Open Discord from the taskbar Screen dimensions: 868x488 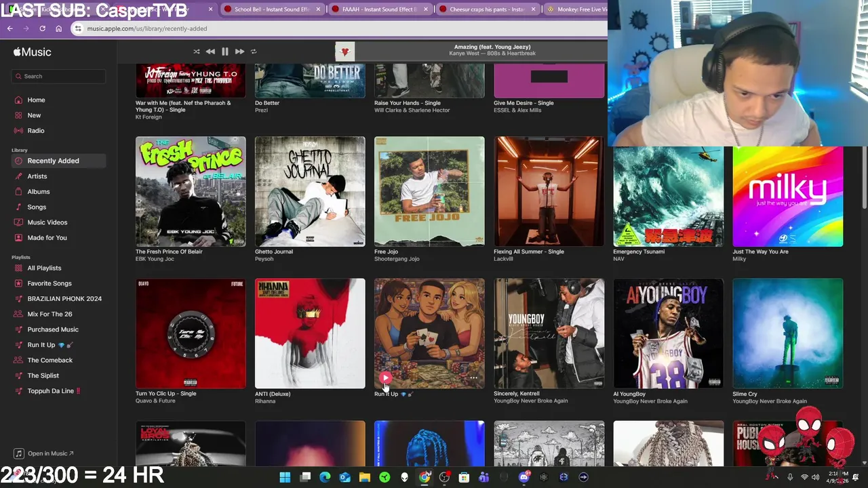[524, 477]
